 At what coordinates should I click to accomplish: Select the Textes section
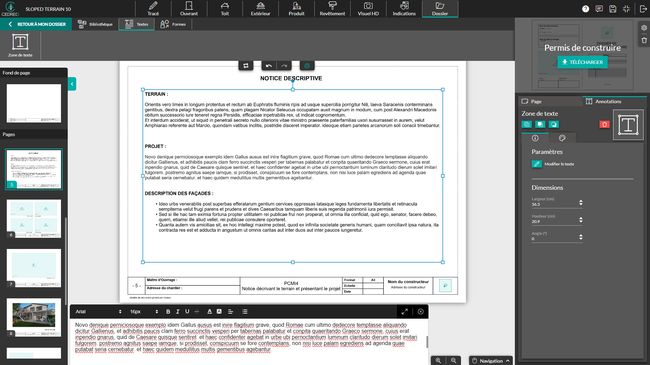click(136, 24)
